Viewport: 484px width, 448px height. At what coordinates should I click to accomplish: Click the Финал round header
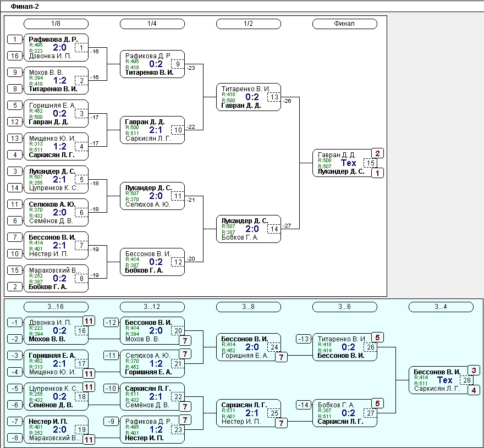point(345,24)
